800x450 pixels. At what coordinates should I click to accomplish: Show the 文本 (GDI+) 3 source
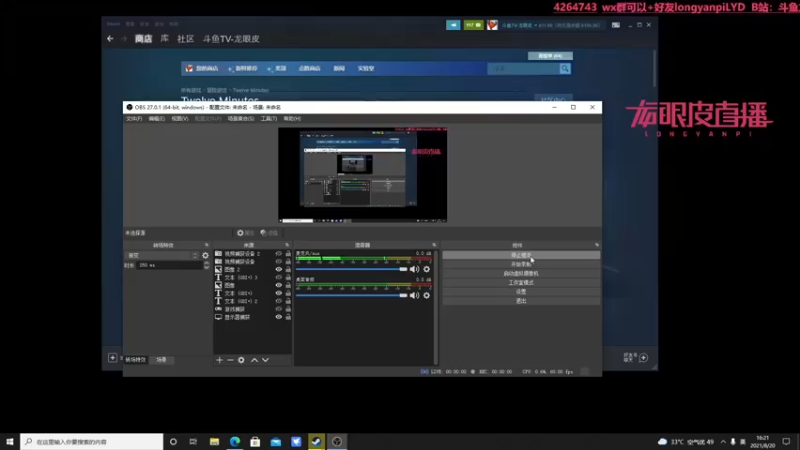(279, 277)
